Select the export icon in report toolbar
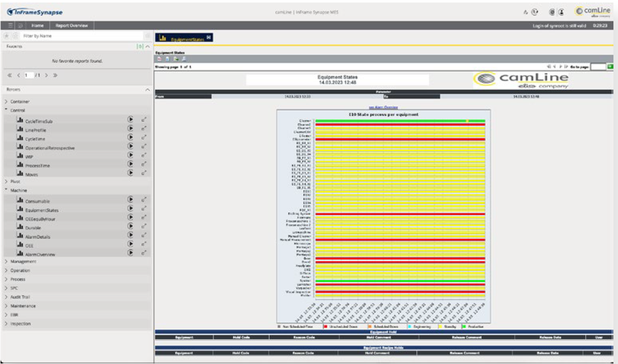 click(176, 60)
